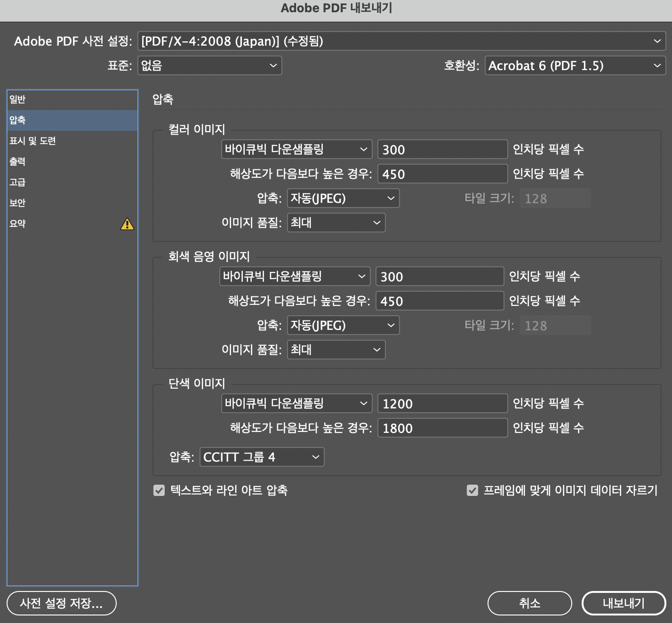
Task: Toggle 텍스트와 라인 아트 압축 checkbox
Action: pyautogui.click(x=159, y=490)
